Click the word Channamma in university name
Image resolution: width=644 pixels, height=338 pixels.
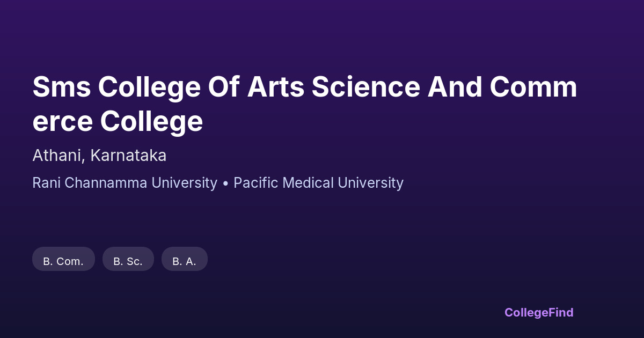point(106,183)
